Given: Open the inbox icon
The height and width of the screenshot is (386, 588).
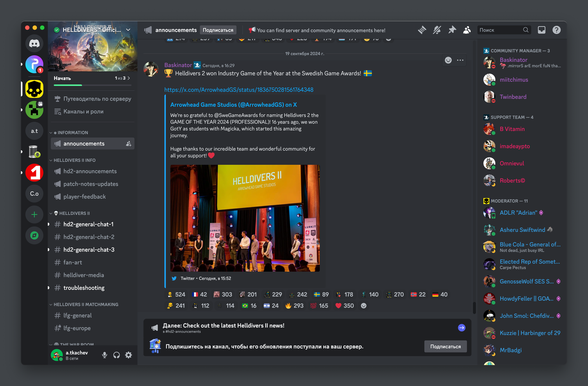Looking at the screenshot, I should 541,30.
